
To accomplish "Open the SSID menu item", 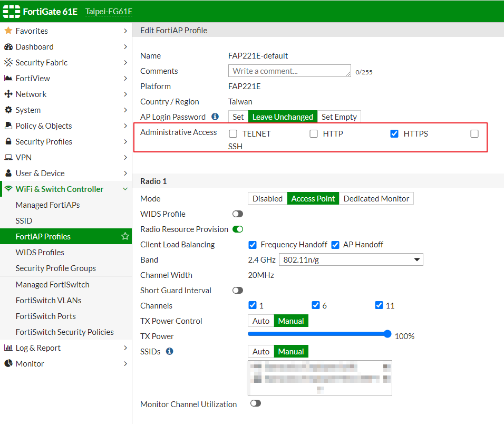I will click(x=66, y=221).
